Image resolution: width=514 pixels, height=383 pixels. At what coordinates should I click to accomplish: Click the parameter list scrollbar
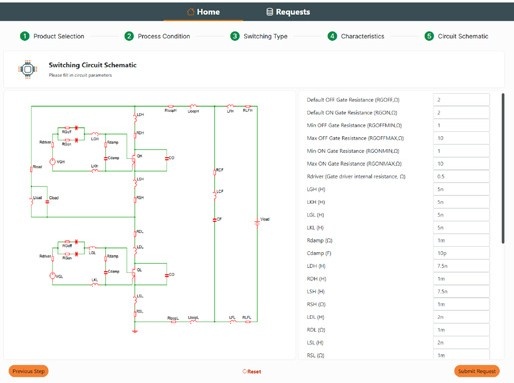coord(503,168)
